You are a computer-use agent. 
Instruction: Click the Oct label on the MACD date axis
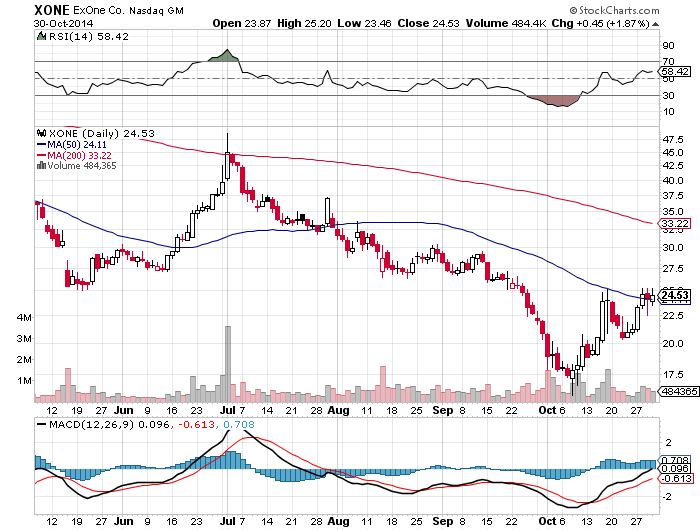547,521
